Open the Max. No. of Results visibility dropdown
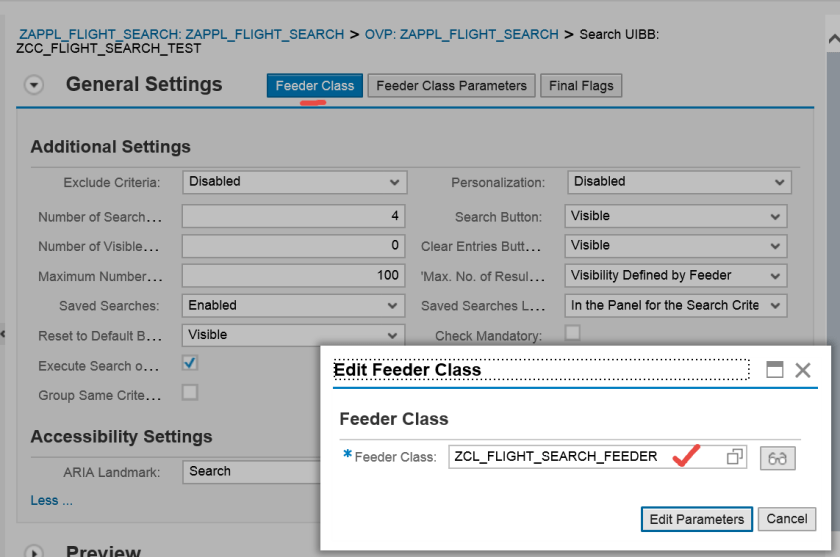840x557 pixels. (x=676, y=276)
